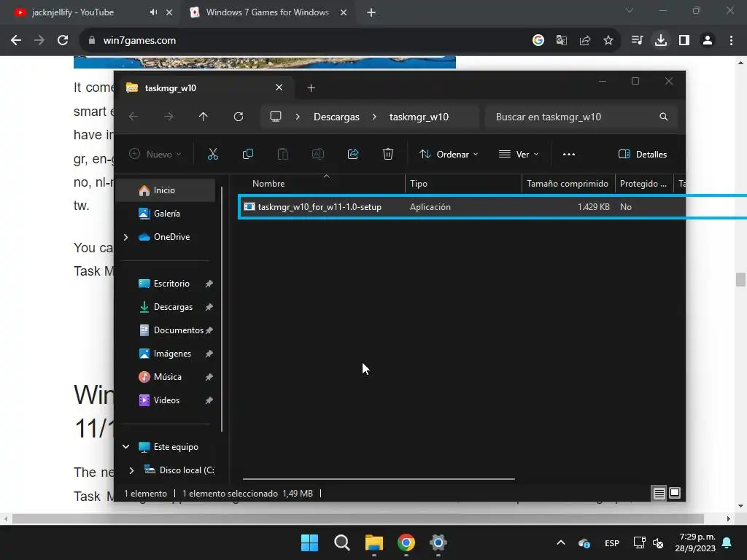
Task: Mute the YouTube tab via speaker icon
Action: [153, 12]
